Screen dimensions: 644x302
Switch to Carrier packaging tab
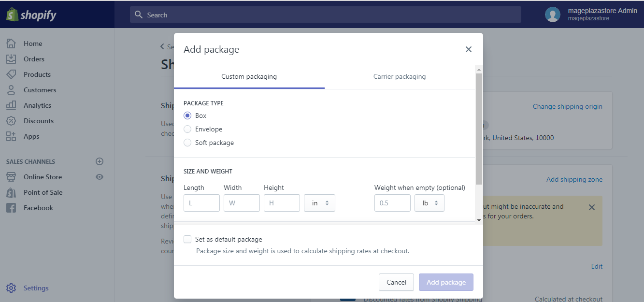[x=400, y=77]
